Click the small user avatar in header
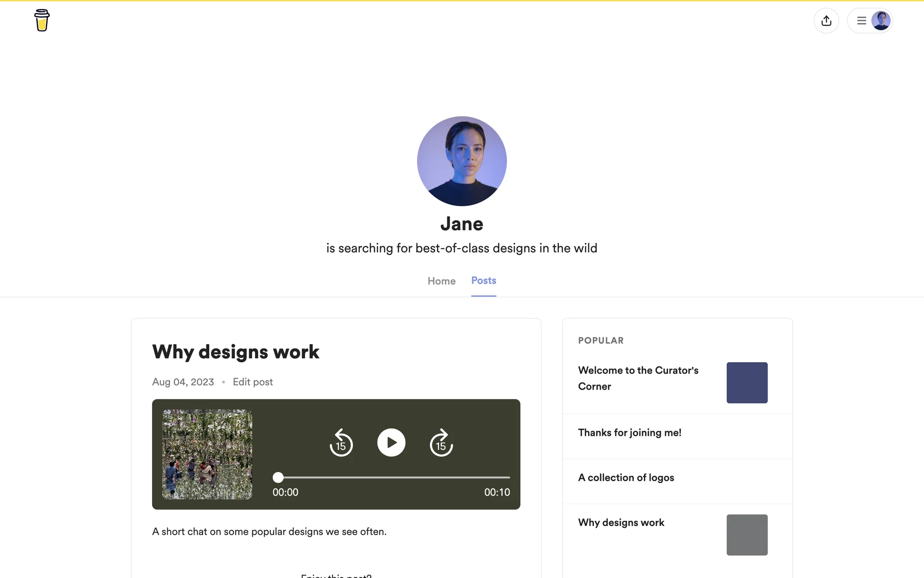Viewport: 924px width, 578px height. [881, 21]
